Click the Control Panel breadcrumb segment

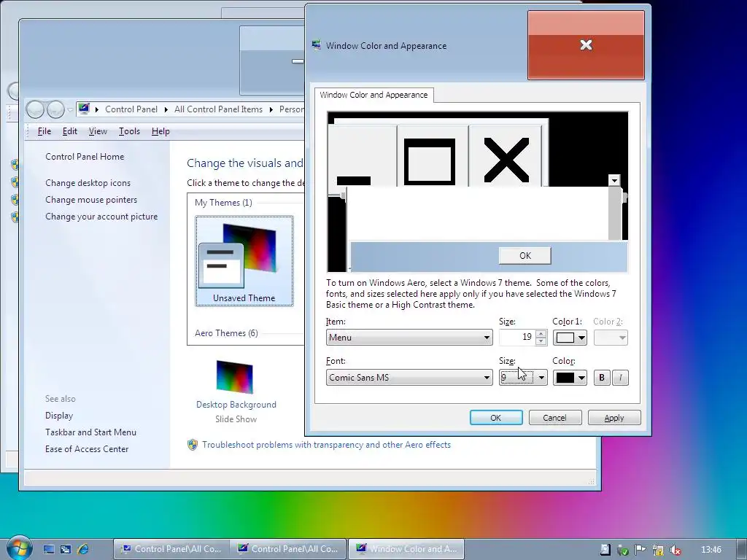click(131, 109)
